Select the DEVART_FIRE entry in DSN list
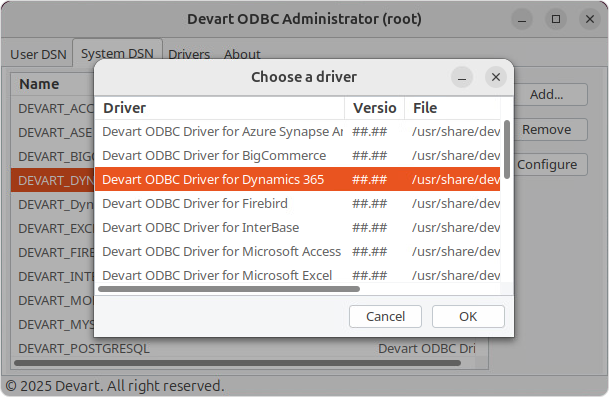Image resolution: width=609 pixels, height=397 pixels. pos(53,252)
